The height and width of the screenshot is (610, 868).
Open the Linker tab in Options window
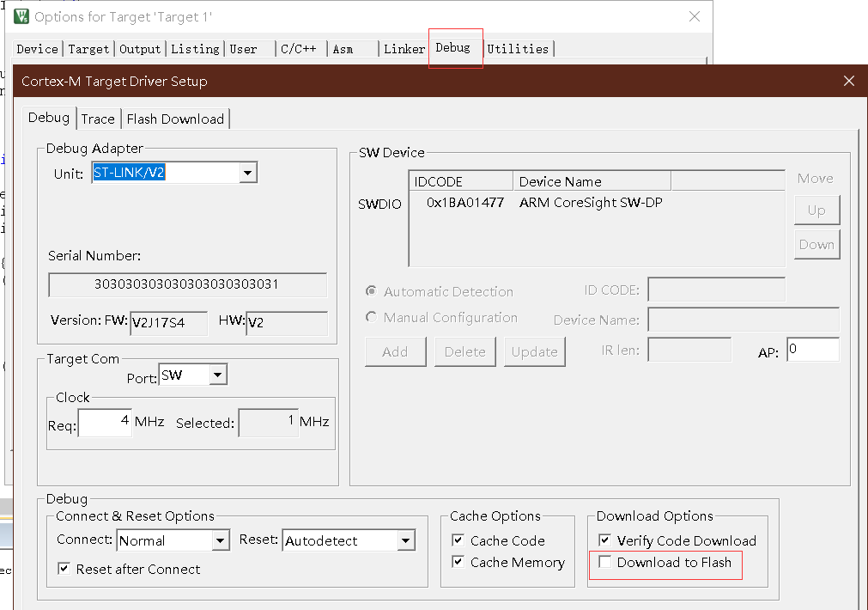tap(404, 49)
